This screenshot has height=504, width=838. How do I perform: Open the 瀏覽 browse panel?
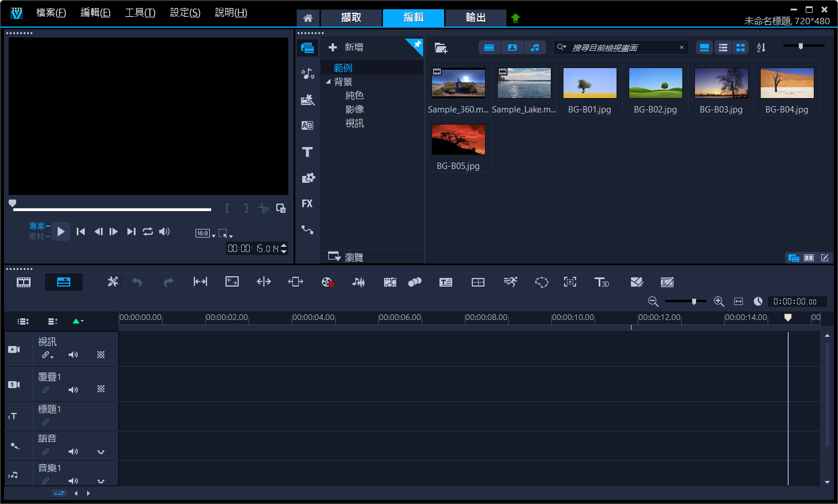(345, 257)
